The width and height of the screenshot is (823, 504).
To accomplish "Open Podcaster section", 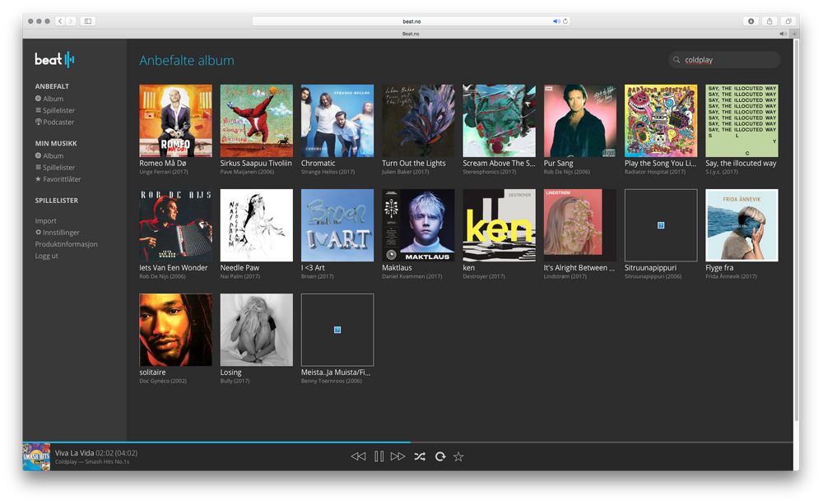I will 54,122.
